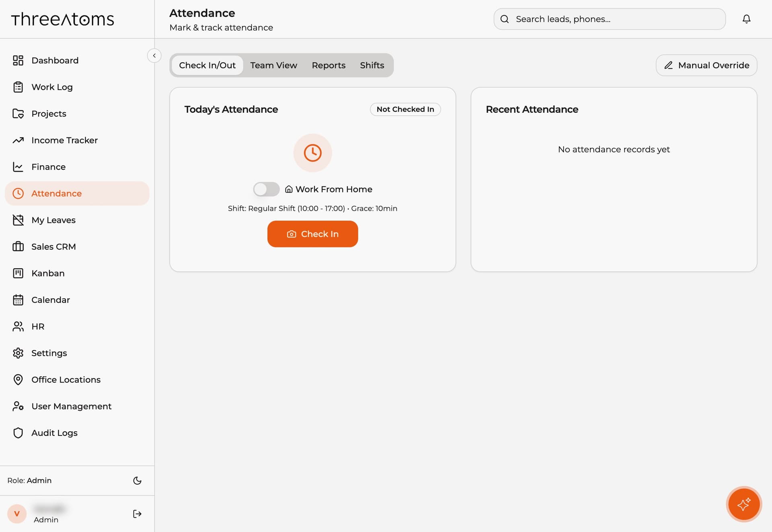Viewport: 772px width, 532px height.
Task: Open the Projects folder icon
Action: click(x=18, y=114)
